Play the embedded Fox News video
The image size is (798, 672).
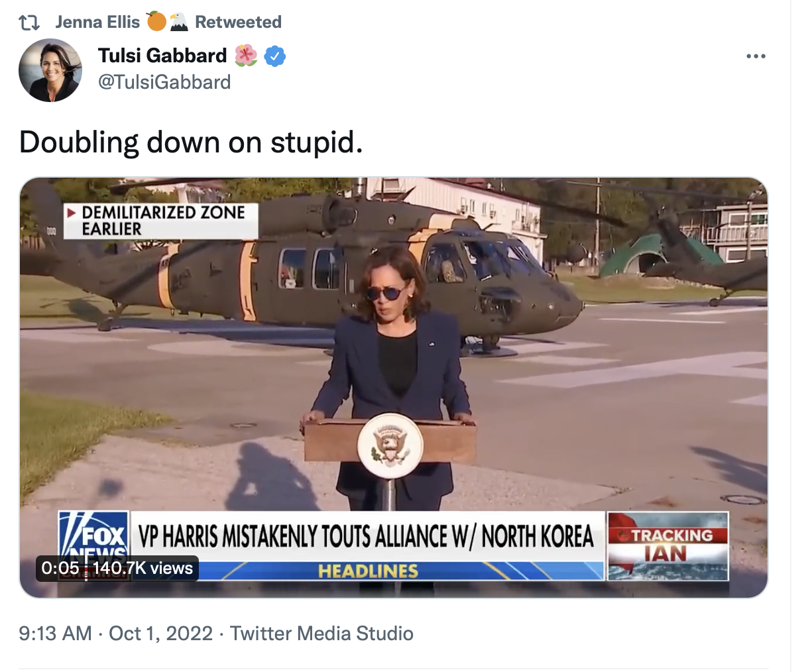[x=394, y=388]
